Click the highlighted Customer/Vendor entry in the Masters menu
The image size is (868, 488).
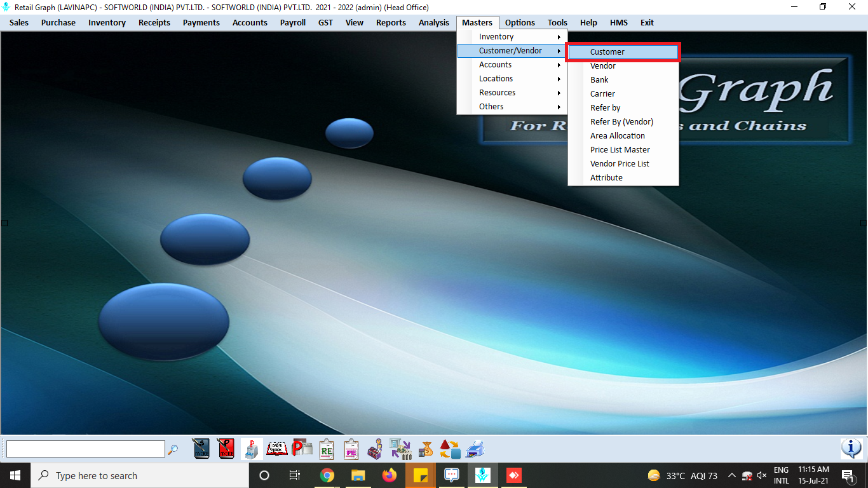512,51
